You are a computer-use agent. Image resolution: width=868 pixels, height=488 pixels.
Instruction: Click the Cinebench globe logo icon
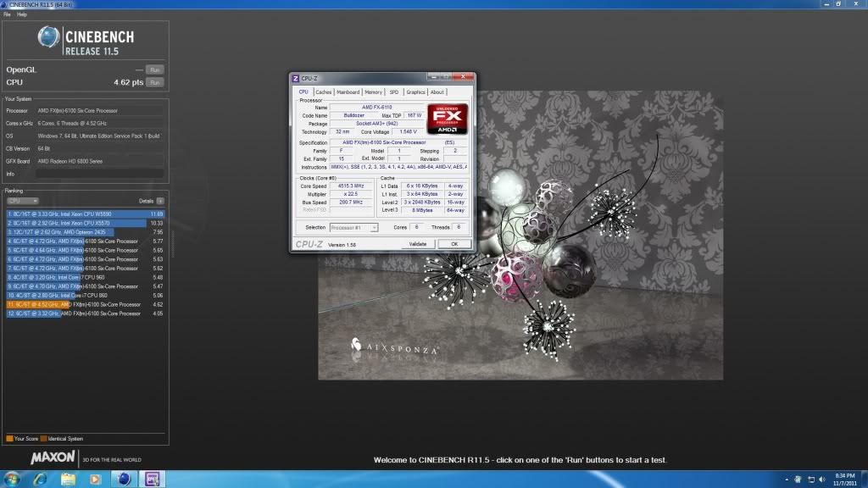tap(48, 37)
